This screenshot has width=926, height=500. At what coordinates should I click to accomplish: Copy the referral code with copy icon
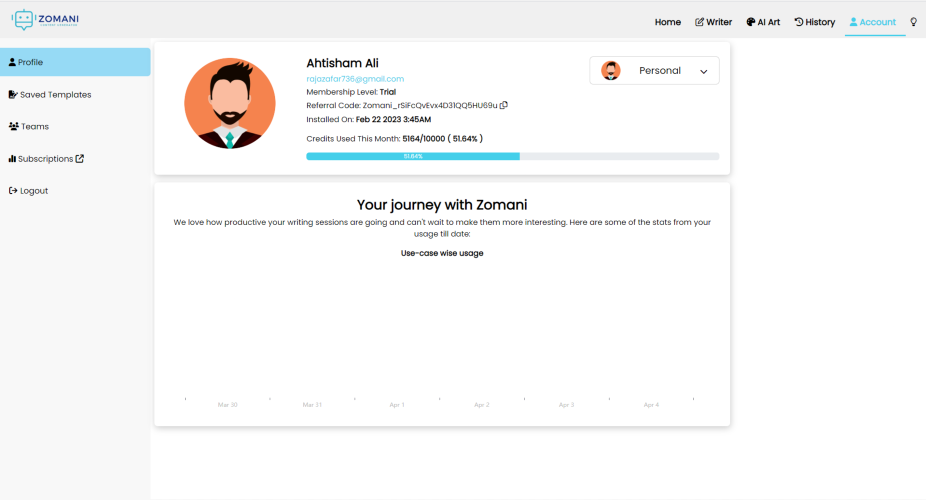point(504,105)
